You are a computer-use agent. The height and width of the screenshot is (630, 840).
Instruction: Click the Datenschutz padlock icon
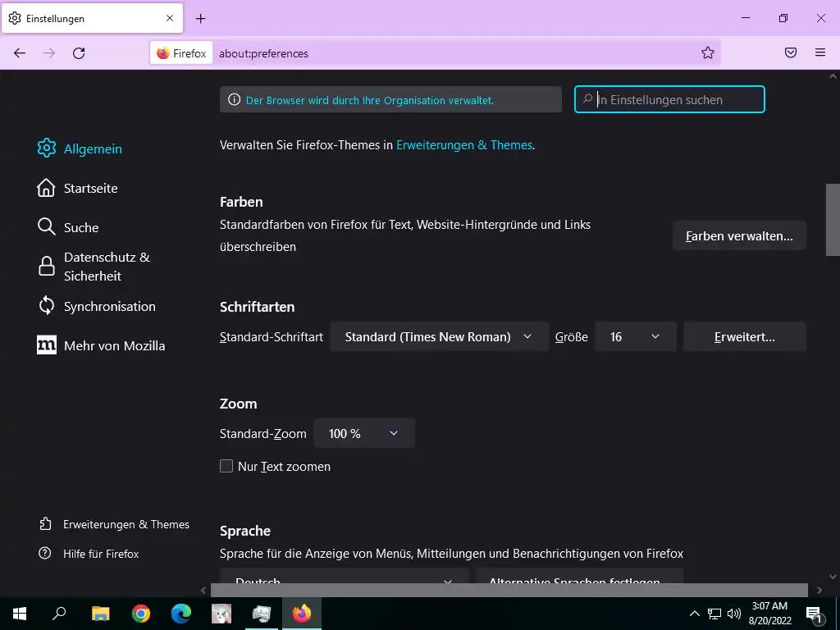[x=47, y=266]
